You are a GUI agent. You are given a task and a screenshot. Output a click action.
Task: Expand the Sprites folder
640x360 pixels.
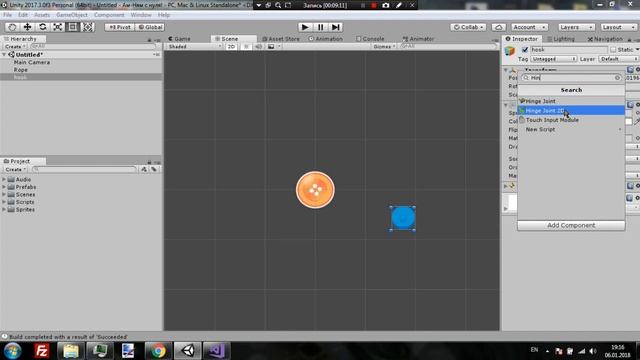coord(4,209)
